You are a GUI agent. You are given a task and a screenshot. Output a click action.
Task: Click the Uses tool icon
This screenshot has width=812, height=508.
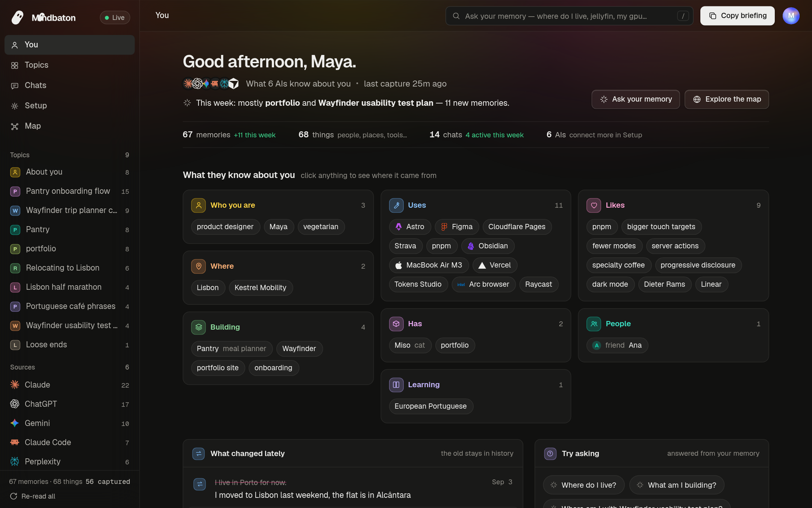[x=396, y=205]
